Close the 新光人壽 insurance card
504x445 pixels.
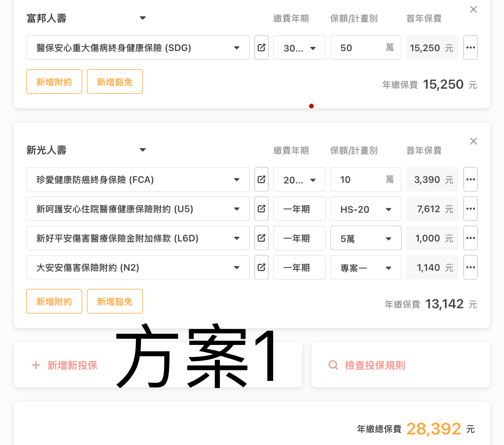[x=473, y=141]
